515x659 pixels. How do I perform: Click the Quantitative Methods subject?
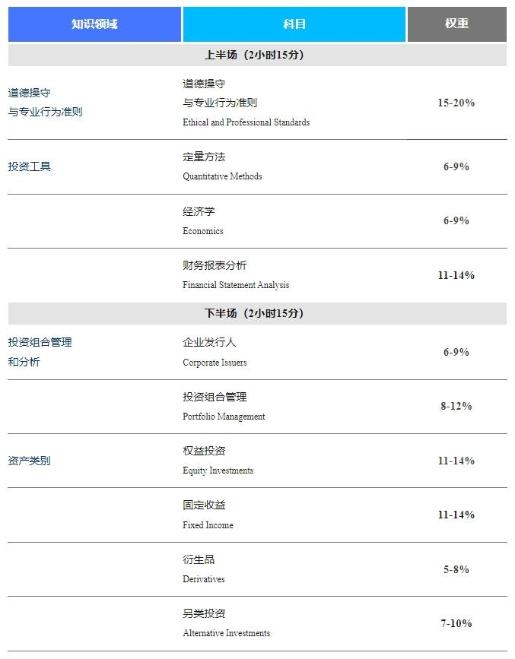coord(222,177)
